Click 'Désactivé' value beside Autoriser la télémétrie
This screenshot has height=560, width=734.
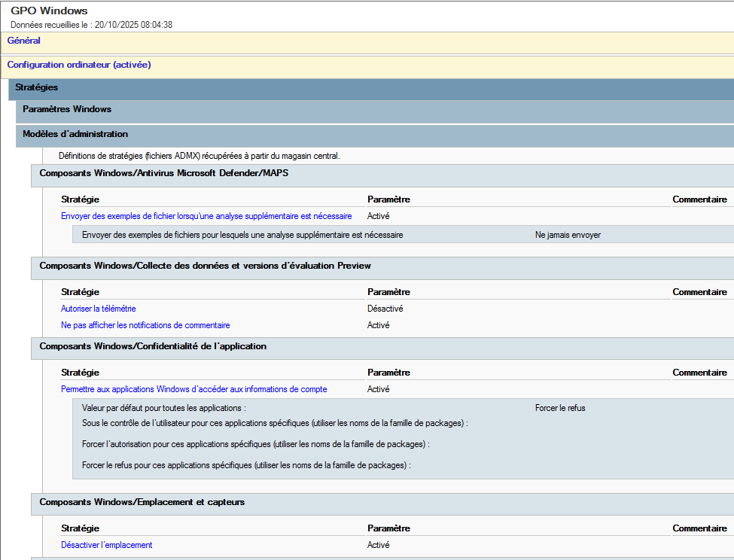(385, 309)
